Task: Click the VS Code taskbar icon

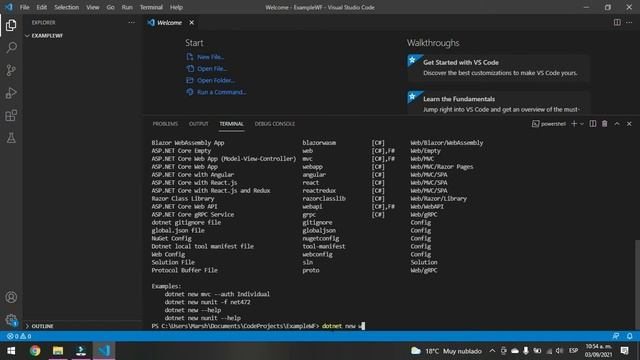Action: (x=104, y=351)
